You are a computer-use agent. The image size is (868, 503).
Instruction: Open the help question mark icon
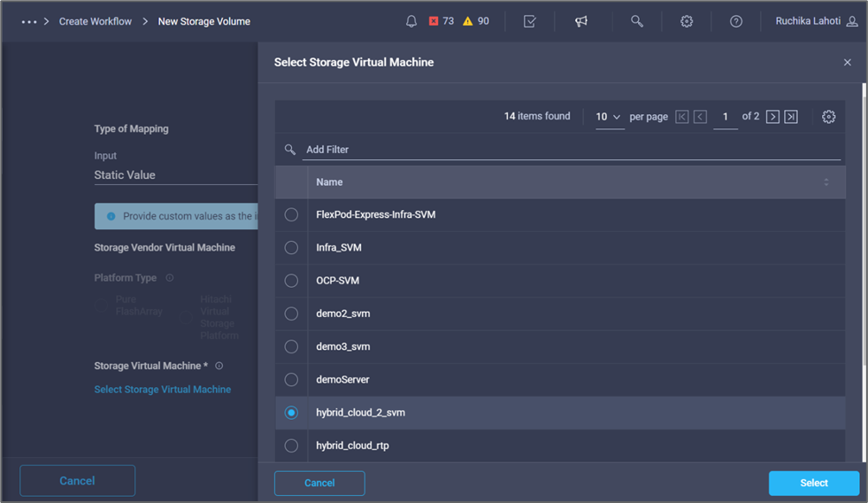tap(736, 21)
